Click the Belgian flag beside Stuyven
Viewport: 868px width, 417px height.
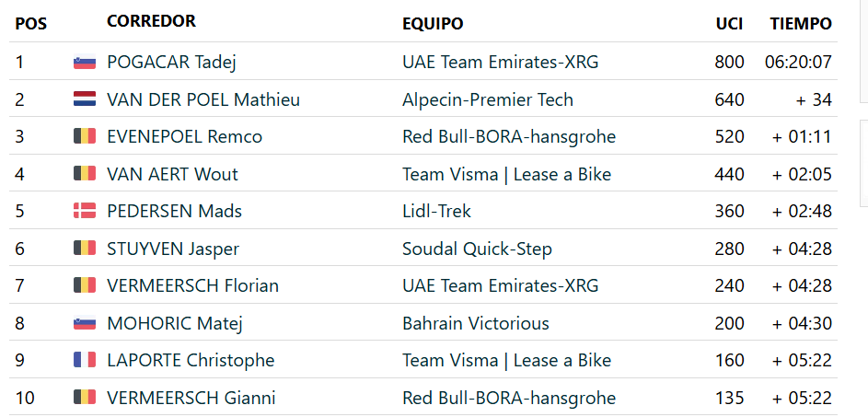[84, 249]
